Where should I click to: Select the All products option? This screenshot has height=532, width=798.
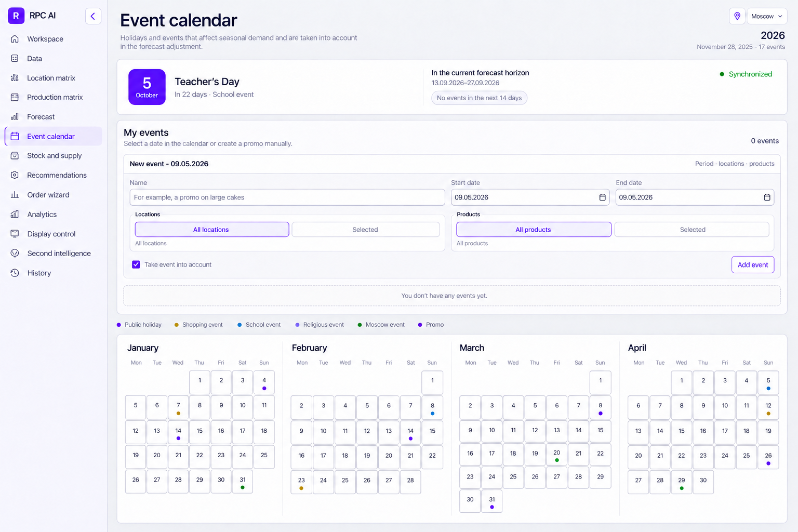coord(534,230)
